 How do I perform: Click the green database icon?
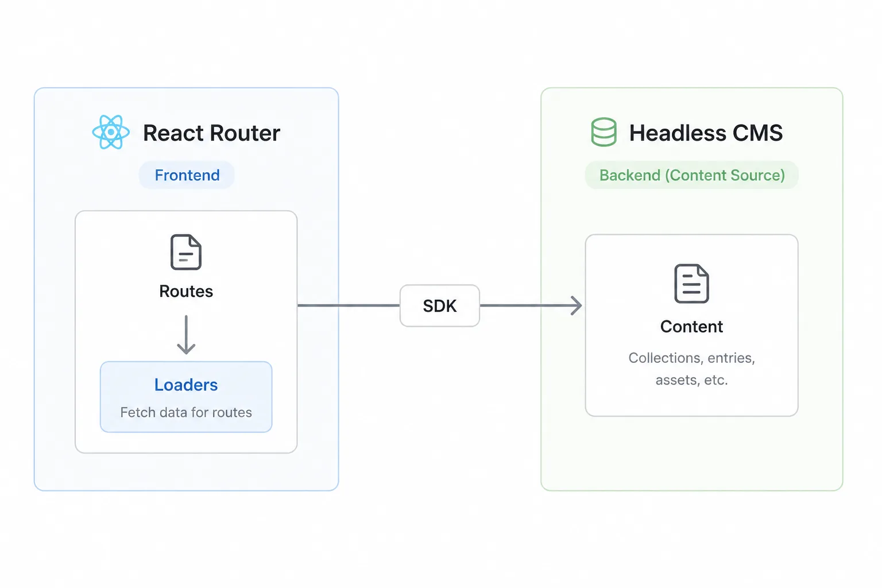pos(604,132)
